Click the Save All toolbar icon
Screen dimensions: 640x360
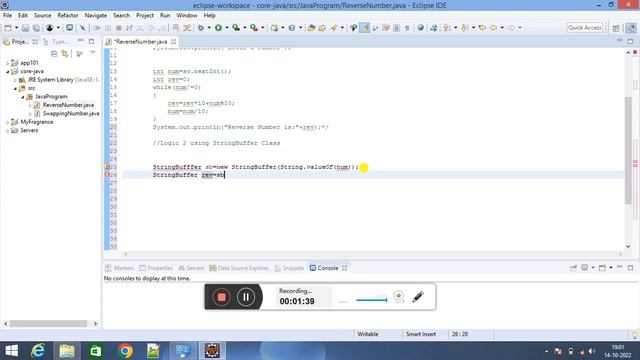(36, 28)
